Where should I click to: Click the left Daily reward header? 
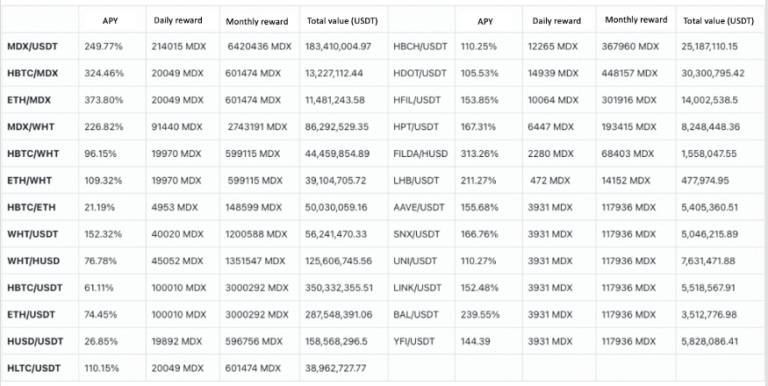coord(178,21)
